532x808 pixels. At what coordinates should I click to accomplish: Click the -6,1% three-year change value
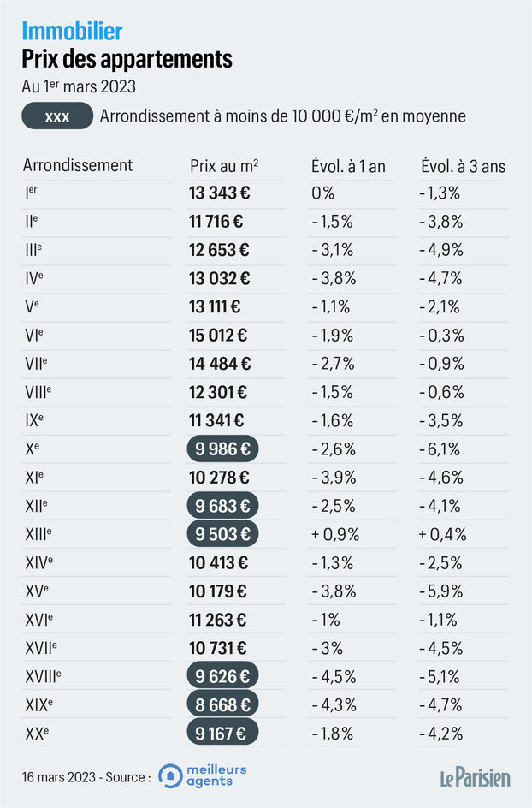(440, 449)
